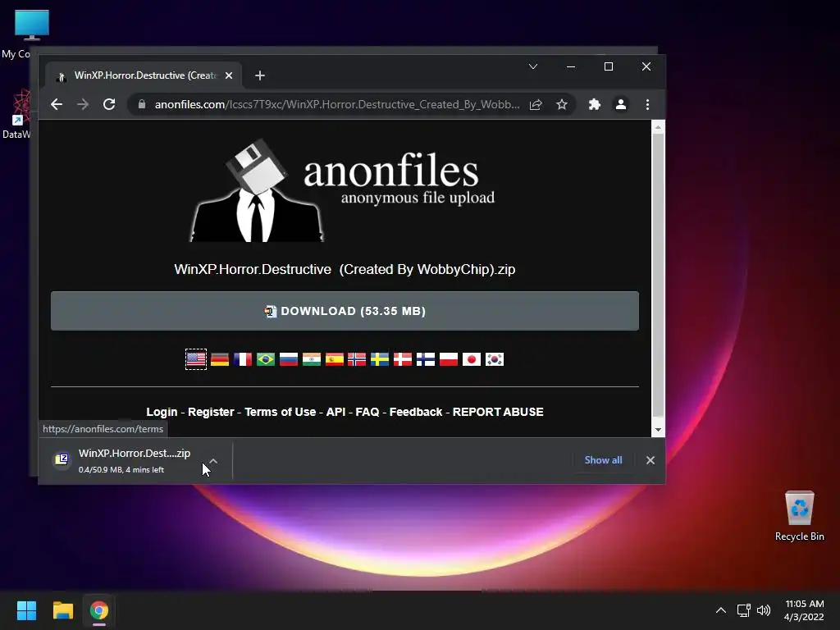The image size is (840, 630).
Task: Open the volume tray icon
Action: click(764, 610)
